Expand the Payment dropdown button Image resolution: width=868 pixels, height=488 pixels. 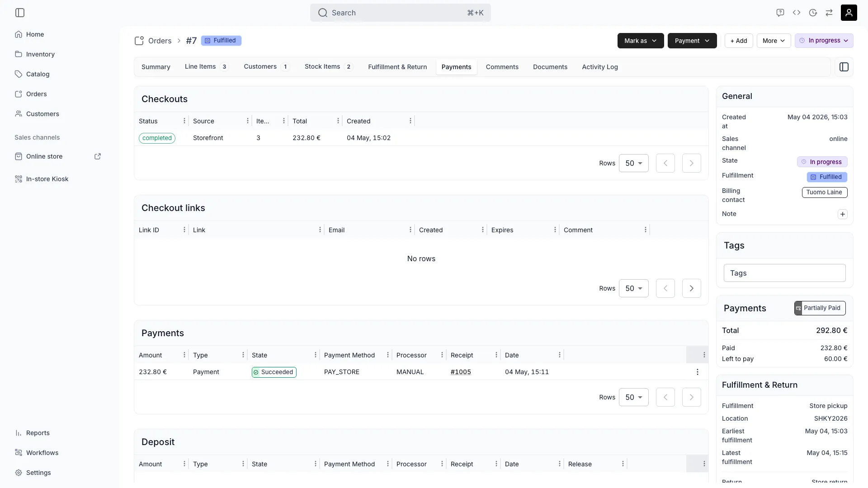[x=692, y=41]
